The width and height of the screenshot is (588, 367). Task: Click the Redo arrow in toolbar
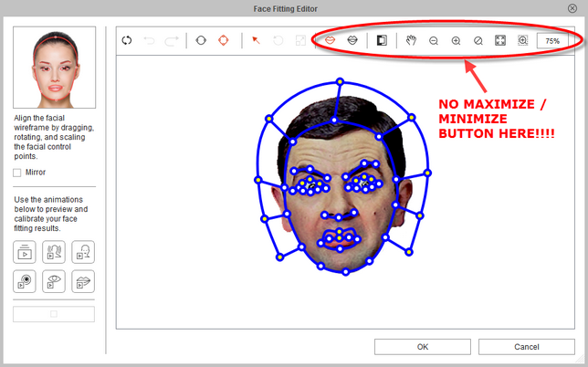172,40
